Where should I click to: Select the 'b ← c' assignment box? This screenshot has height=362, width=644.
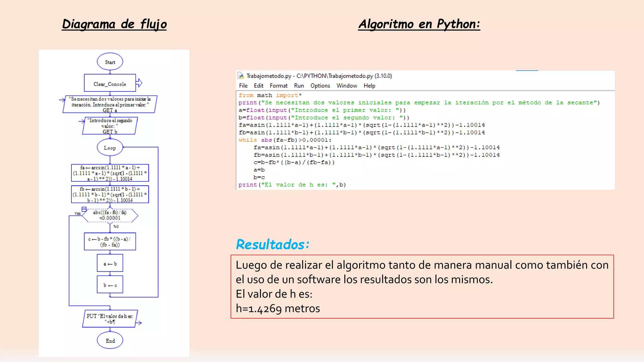click(x=110, y=284)
